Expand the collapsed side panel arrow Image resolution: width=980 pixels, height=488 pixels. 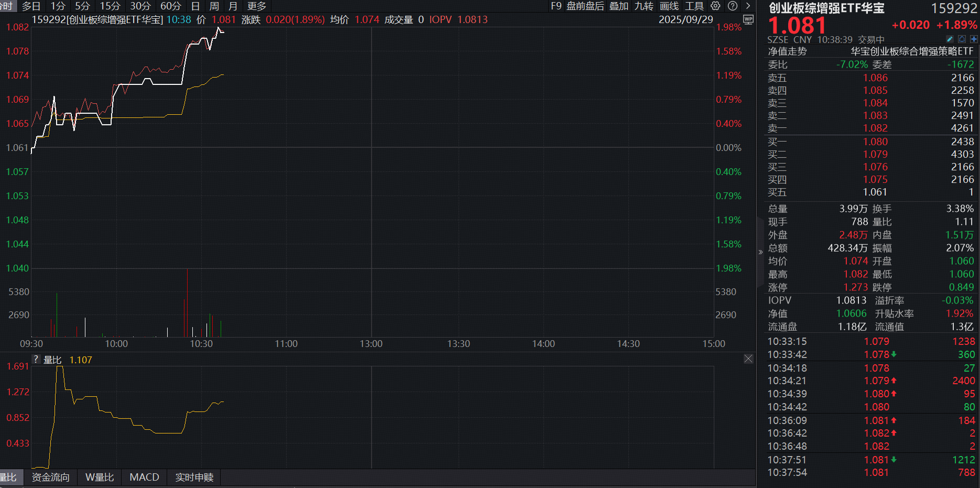(761, 252)
